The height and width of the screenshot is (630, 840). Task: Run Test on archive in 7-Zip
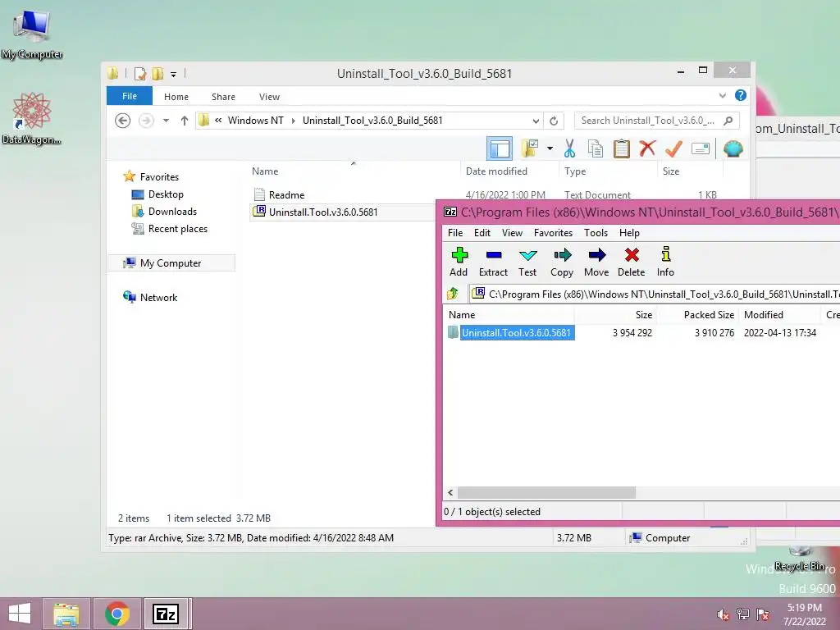(x=527, y=262)
